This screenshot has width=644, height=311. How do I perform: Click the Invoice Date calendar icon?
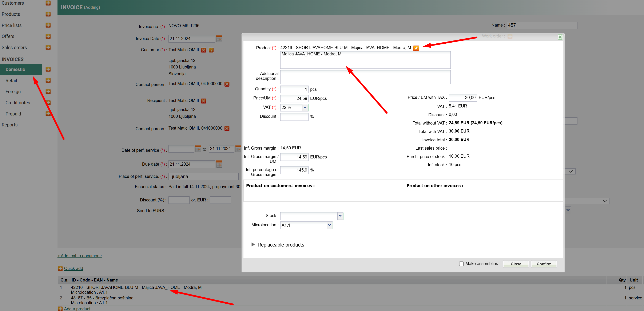tap(219, 39)
